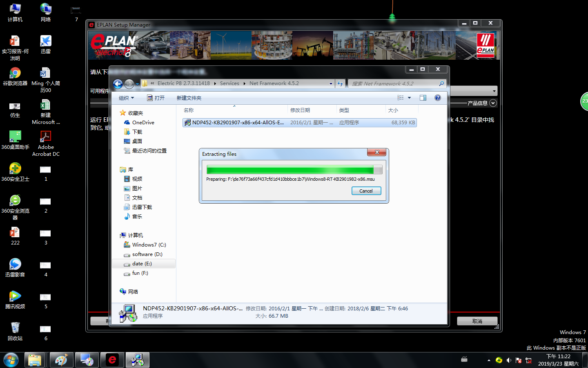Click the EPLAN icon in the taskbar
588x368 pixels.
click(x=112, y=360)
